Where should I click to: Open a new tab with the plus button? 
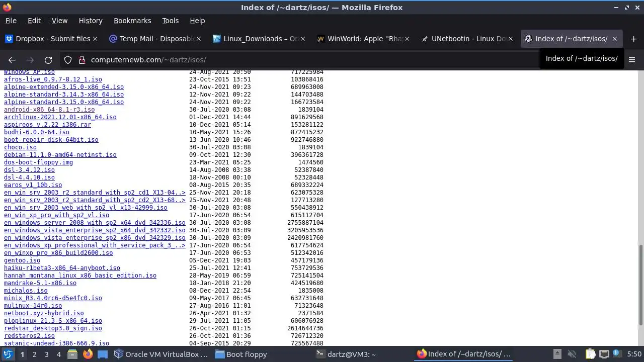pos(633,39)
